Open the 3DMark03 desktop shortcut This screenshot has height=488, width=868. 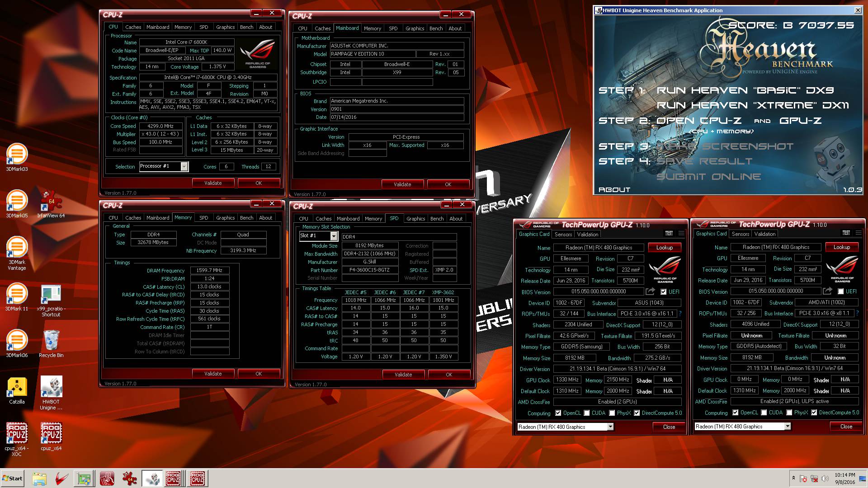tap(17, 158)
